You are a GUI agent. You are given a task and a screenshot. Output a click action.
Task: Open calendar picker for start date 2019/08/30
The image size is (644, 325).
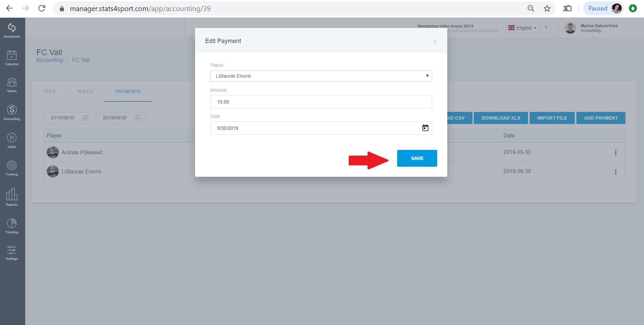[x=85, y=118]
